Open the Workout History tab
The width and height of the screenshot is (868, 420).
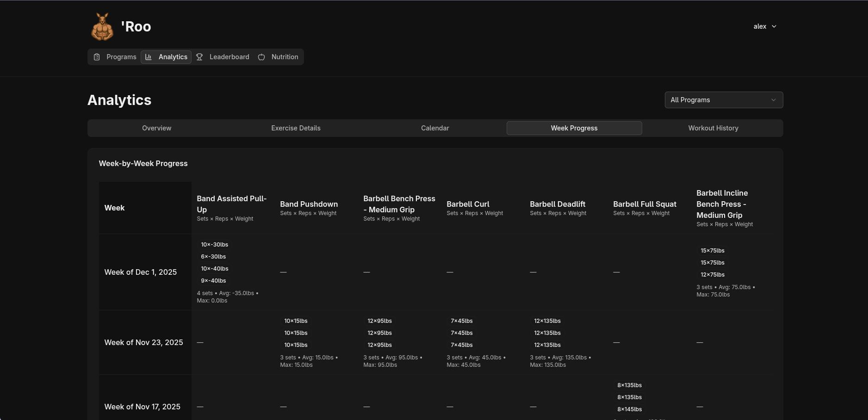(713, 128)
